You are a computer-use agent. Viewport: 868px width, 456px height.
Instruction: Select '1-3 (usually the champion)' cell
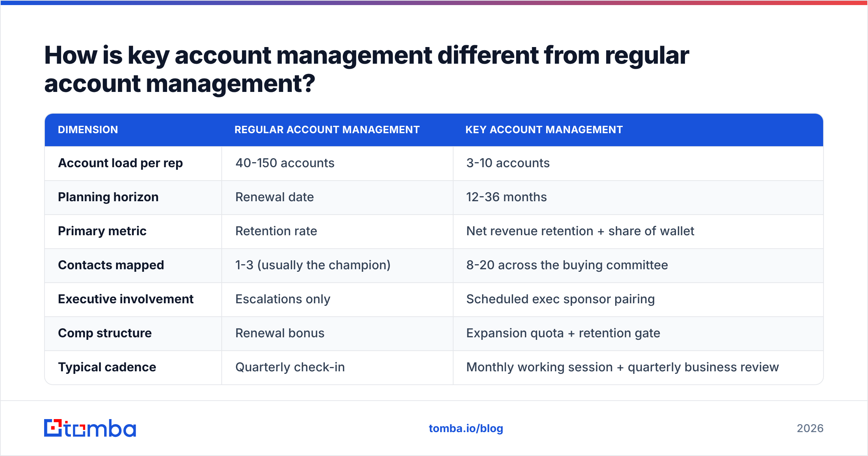click(313, 265)
